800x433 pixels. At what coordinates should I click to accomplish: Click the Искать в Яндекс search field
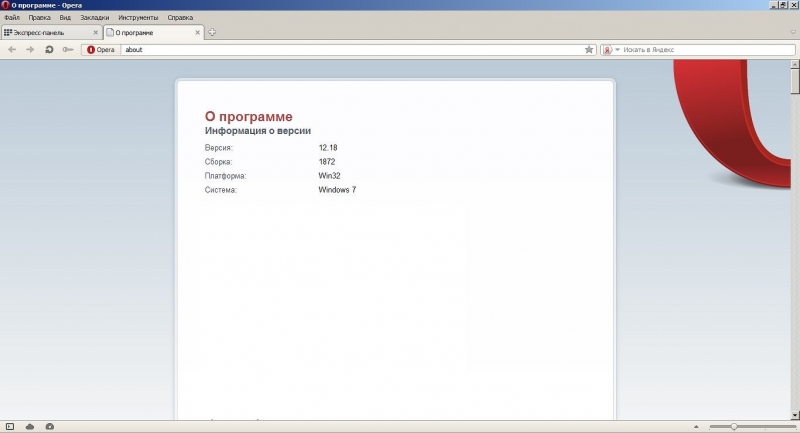pos(705,49)
